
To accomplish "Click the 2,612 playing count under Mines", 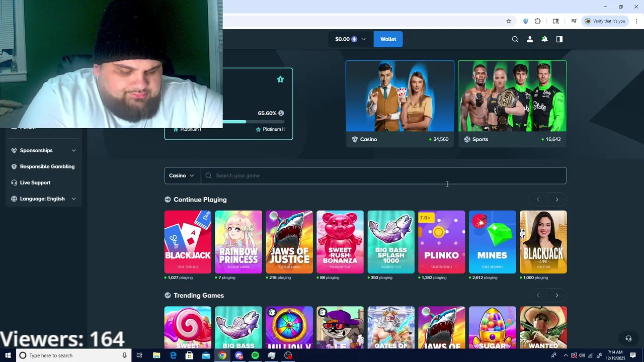I will coord(485,278).
